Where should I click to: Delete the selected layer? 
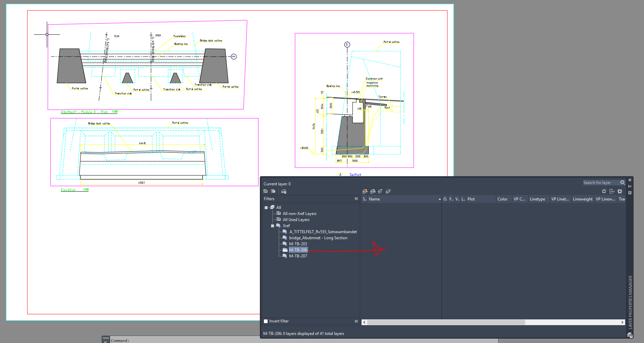380,191
